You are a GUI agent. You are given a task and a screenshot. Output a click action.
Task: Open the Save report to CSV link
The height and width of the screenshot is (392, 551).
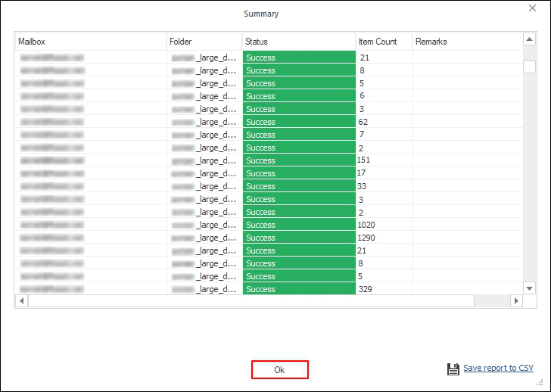[498, 369]
